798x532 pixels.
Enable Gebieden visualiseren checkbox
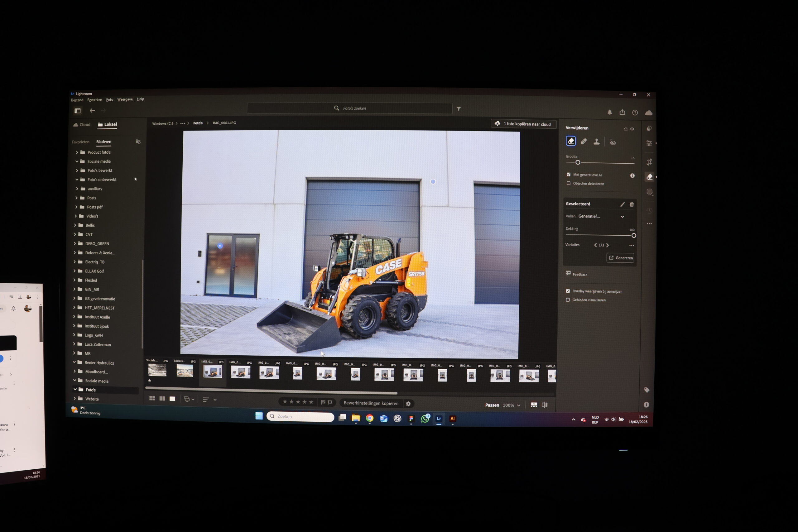pyautogui.click(x=568, y=300)
